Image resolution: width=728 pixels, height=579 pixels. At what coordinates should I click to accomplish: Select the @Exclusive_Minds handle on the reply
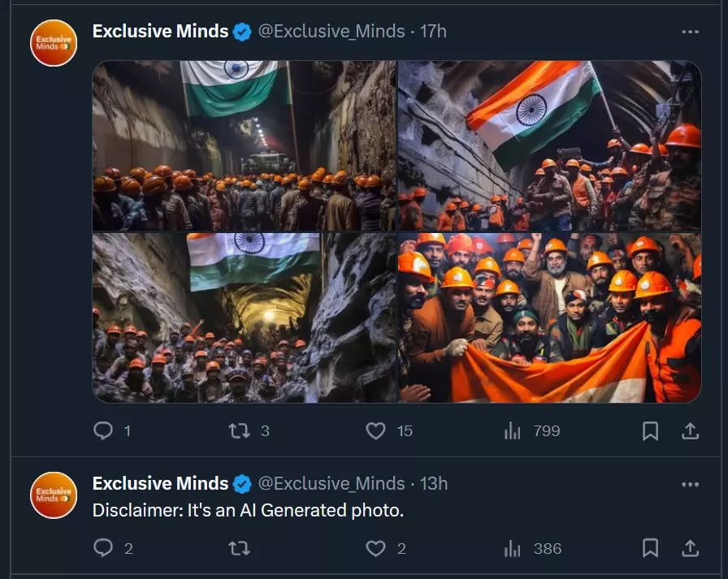click(x=331, y=483)
